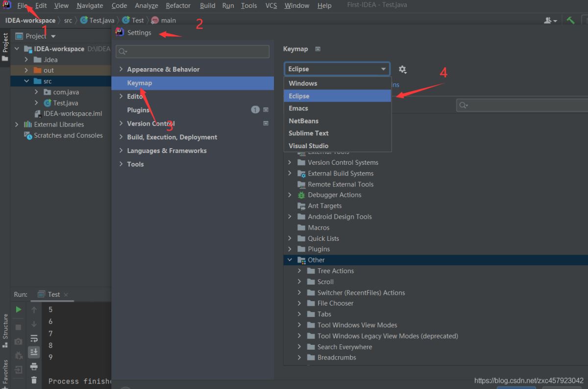
Task: Collapse the Other keymap group
Action: [x=290, y=260]
